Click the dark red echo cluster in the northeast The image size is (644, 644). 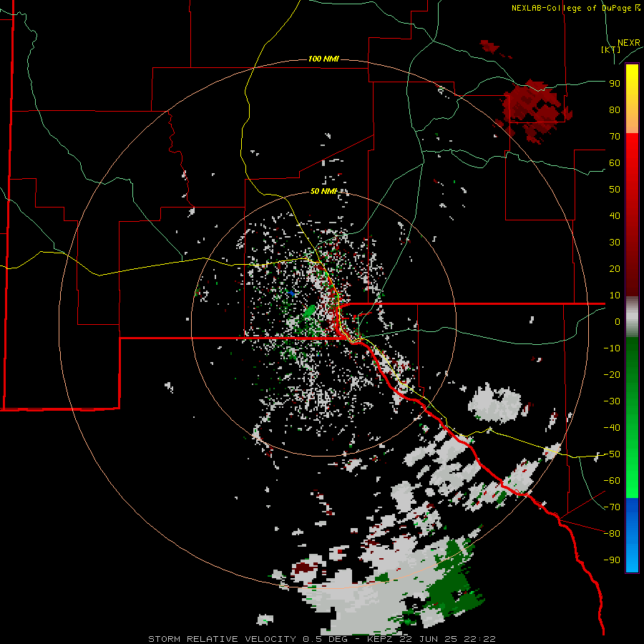tap(534, 111)
